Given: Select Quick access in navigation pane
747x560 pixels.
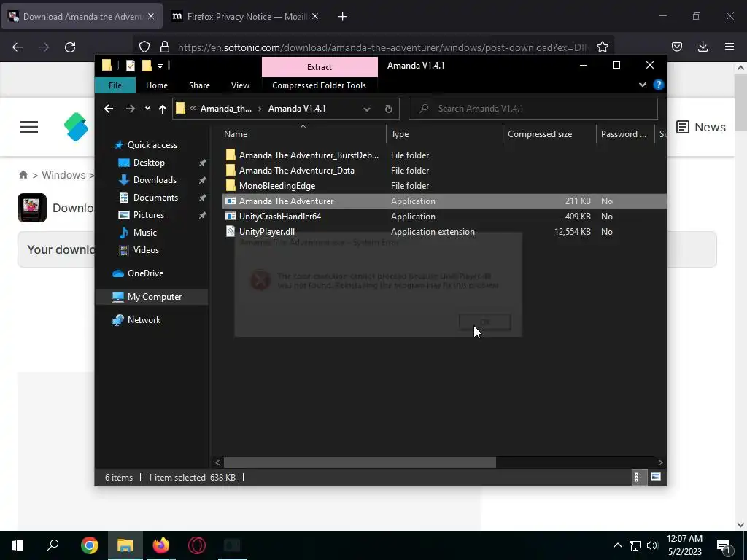Looking at the screenshot, I should [x=152, y=145].
